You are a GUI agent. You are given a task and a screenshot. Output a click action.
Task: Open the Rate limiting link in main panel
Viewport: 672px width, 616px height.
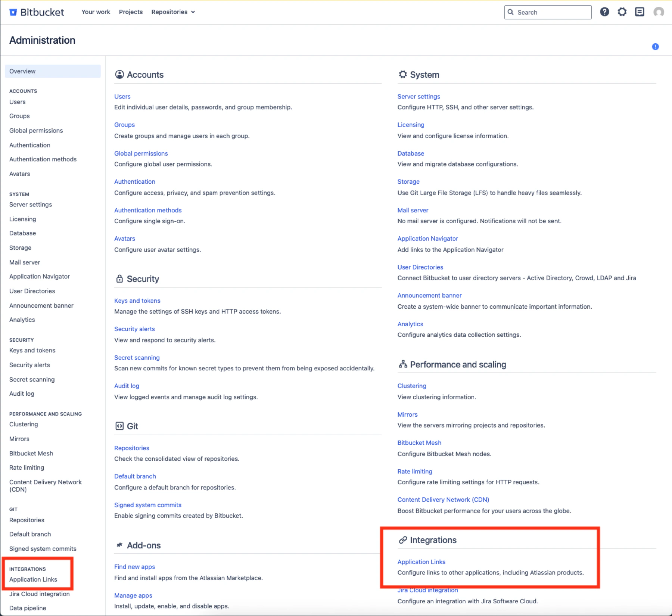(x=415, y=471)
